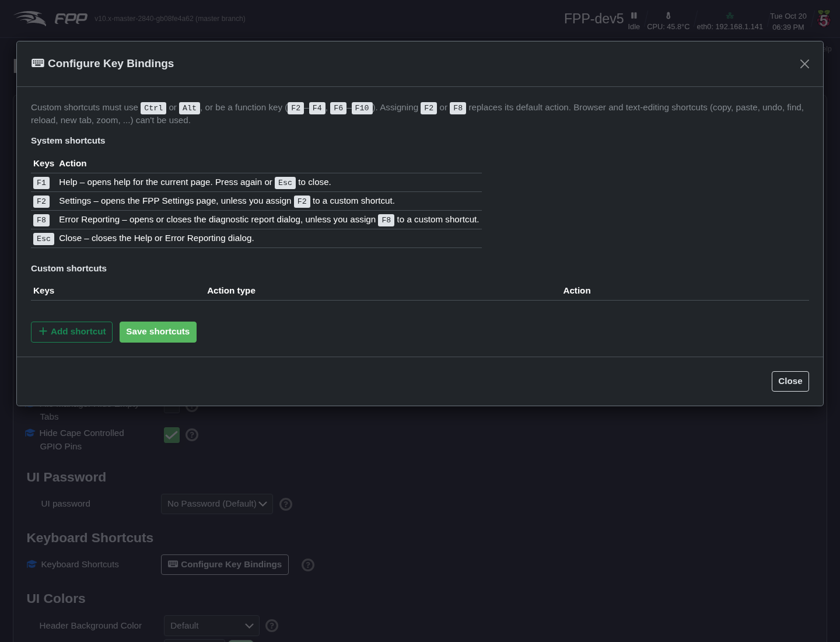Open help icon beside UI password
This screenshot has height=642, width=840.
coord(286,504)
